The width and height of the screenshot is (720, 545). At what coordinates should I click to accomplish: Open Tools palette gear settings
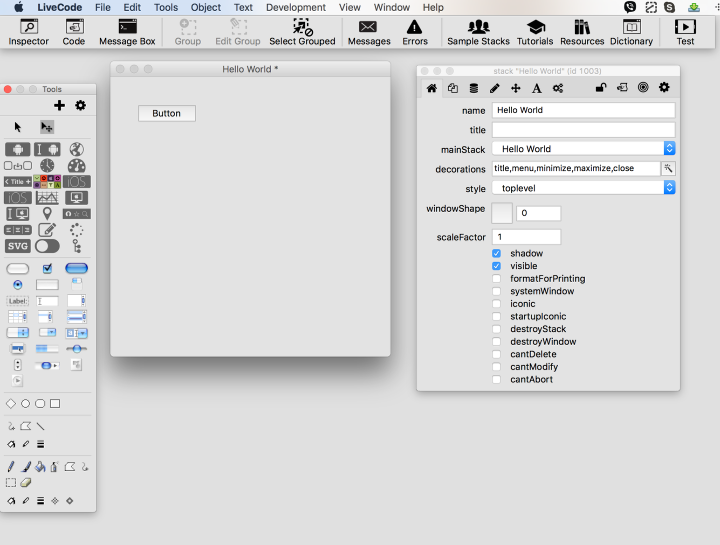click(80, 106)
